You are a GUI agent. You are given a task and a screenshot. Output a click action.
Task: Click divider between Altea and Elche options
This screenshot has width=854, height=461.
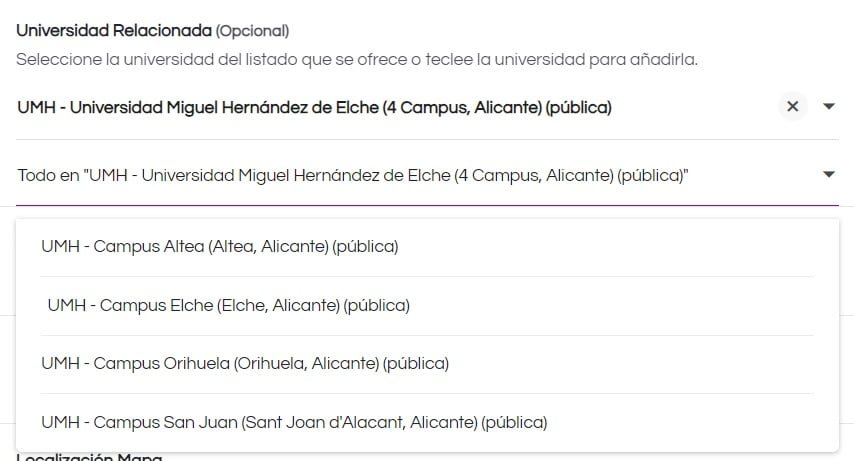pyautogui.click(x=427, y=276)
